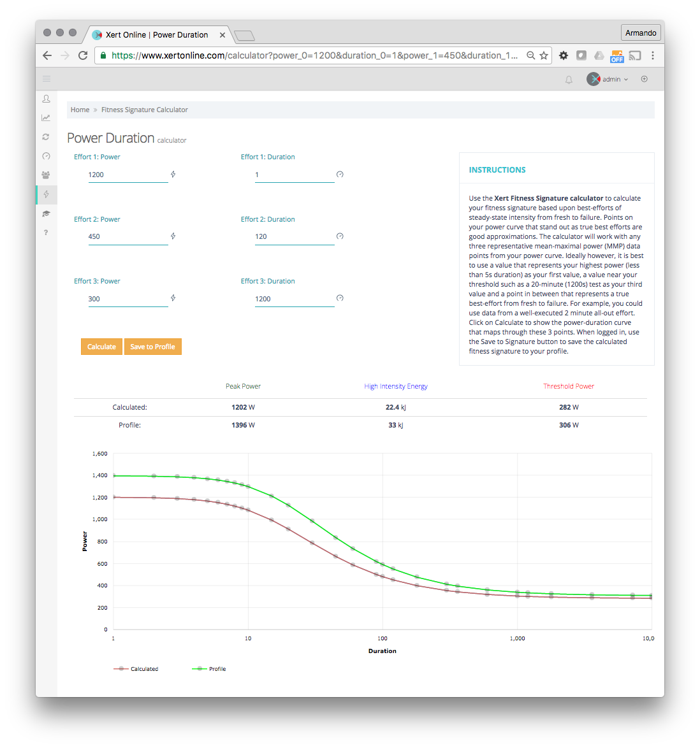Screen dimensions: 700x748
Task: Click lightning icon beside Effort 1 Power
Action: coord(173,174)
